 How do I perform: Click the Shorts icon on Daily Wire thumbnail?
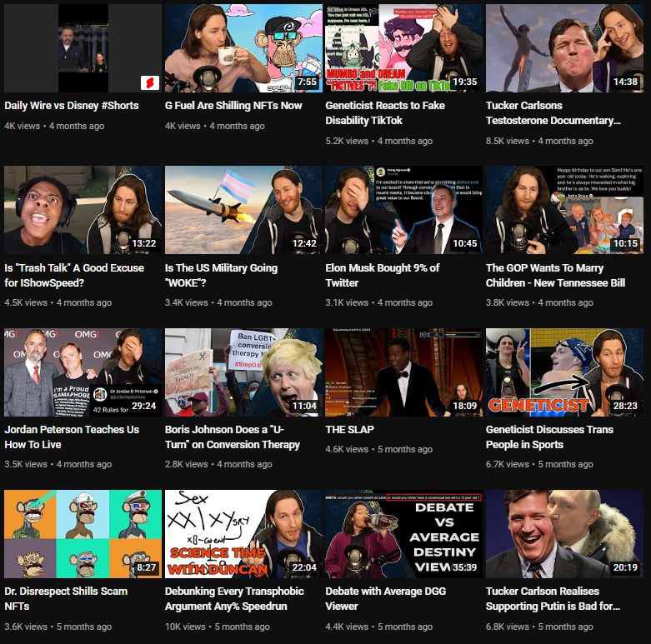click(150, 82)
